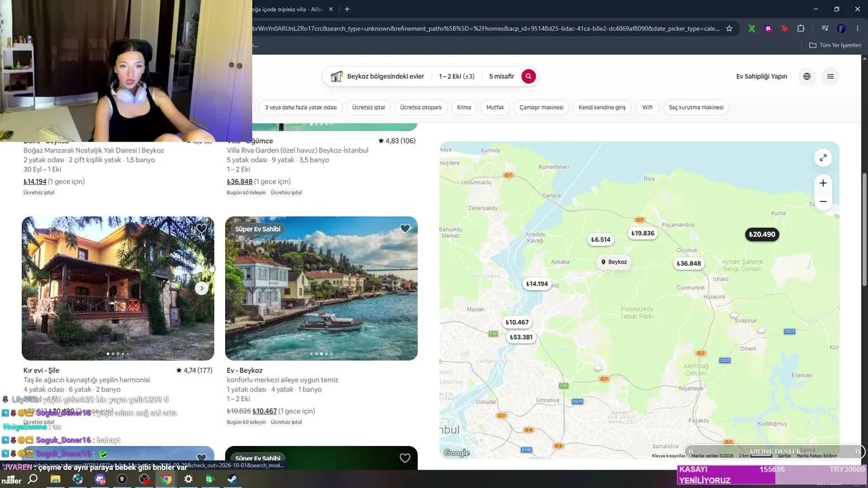Open the red Tp browser extension

click(784, 28)
